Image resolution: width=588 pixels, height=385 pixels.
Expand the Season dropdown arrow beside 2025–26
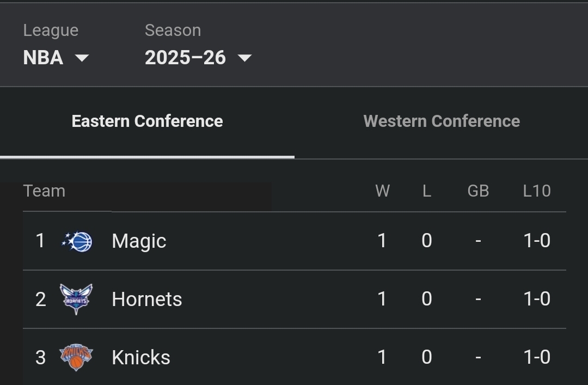244,58
